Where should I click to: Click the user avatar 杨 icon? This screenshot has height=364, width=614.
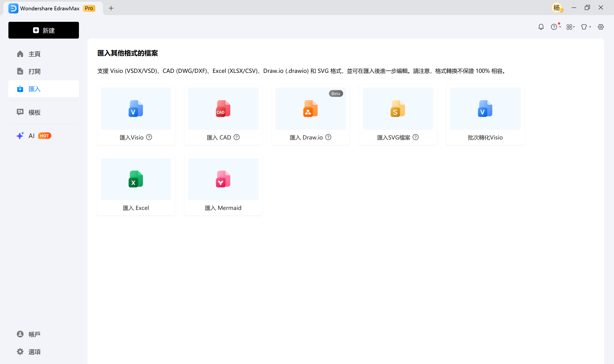(557, 8)
